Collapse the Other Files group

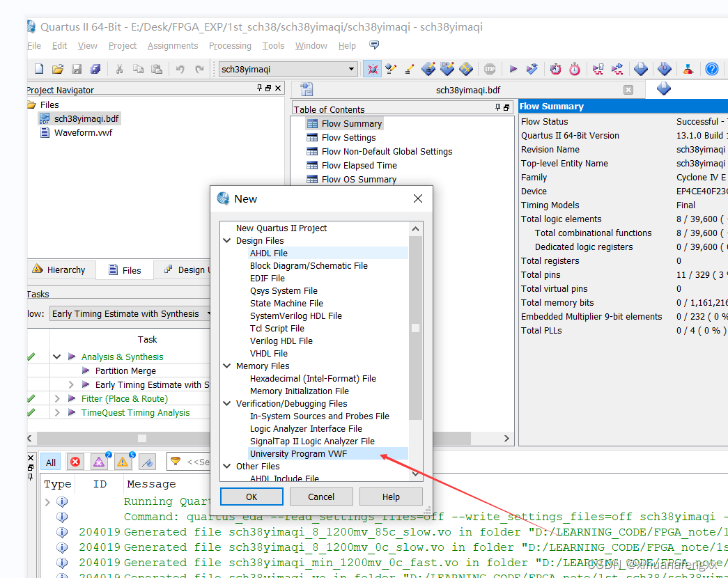tap(227, 466)
